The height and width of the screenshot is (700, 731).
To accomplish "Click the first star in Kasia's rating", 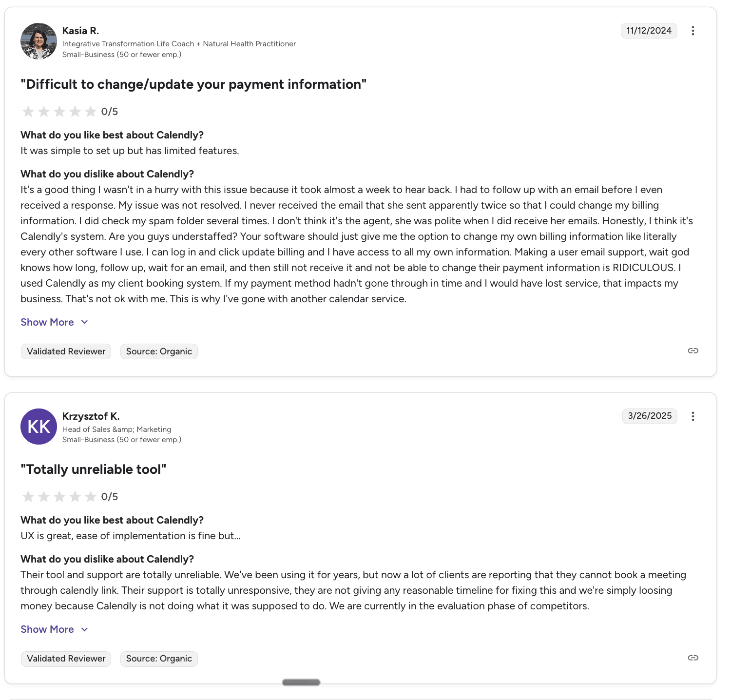I will pos(28,111).
